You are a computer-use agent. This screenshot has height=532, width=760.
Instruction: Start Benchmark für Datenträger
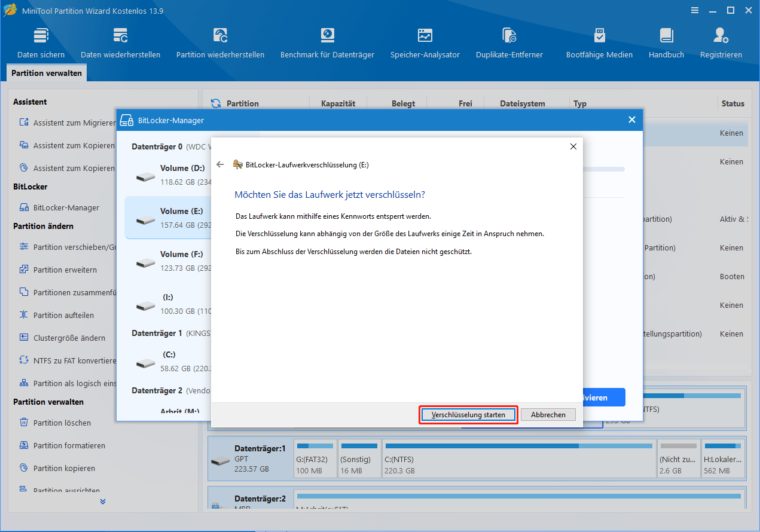[x=327, y=43]
